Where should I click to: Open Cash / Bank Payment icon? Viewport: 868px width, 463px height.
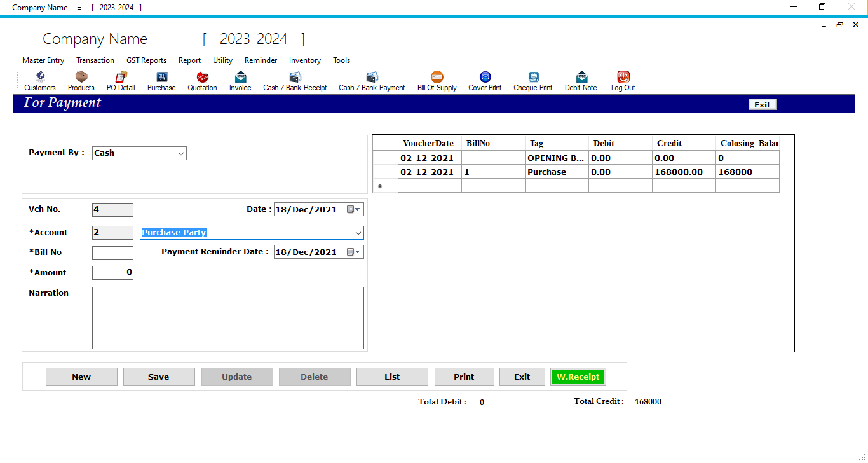pos(372,81)
